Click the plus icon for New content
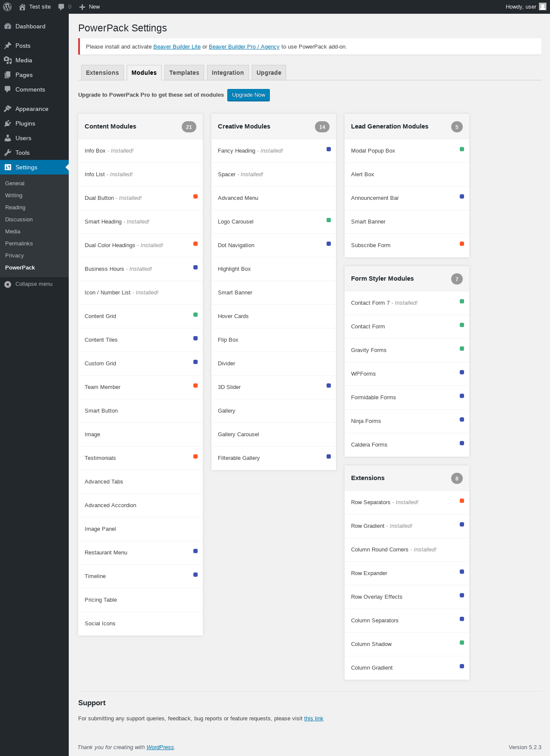The width and height of the screenshot is (550, 756). [x=82, y=7]
